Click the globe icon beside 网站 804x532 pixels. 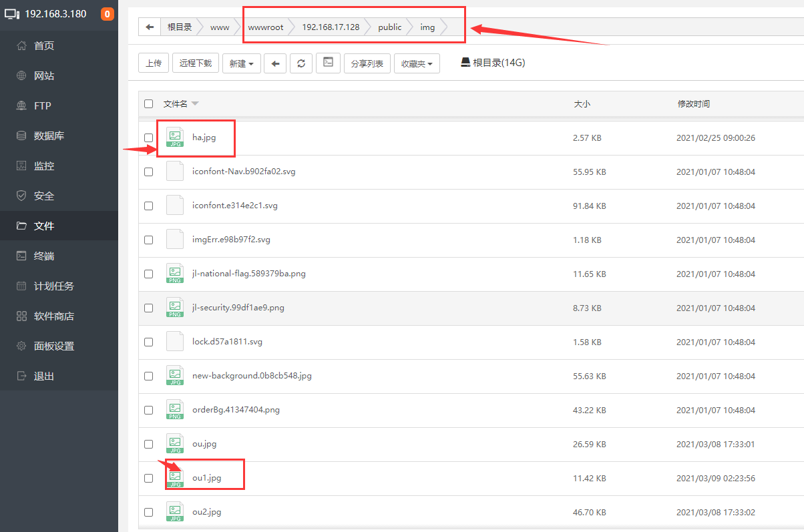21,75
